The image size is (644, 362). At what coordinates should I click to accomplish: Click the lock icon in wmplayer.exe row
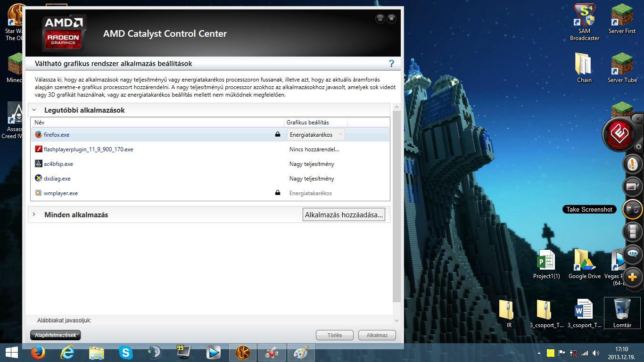pos(278,192)
